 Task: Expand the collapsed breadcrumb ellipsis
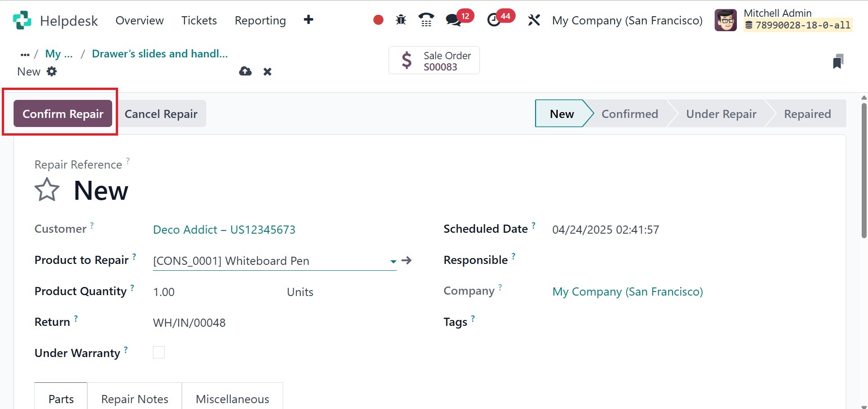click(x=25, y=54)
